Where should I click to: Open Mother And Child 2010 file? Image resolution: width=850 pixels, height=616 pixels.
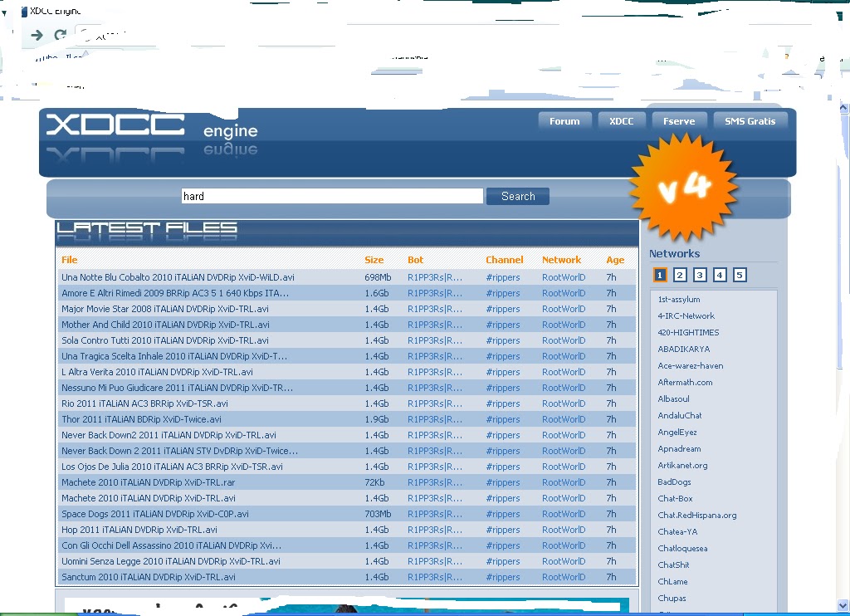coord(165,325)
